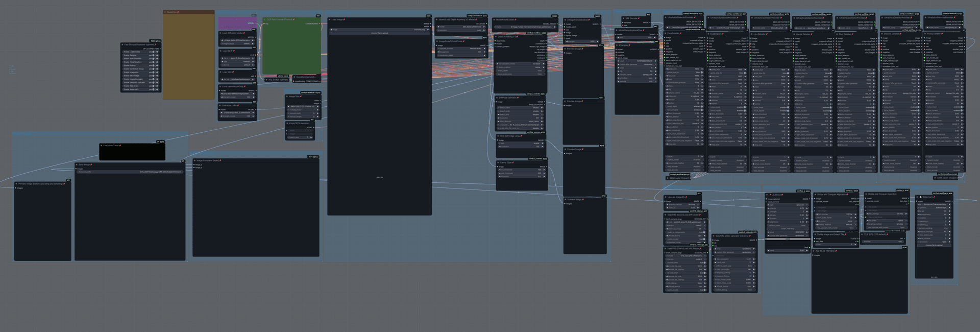Click go-to arrow for Enable Load models row
Image resolution: width=980 pixels, height=332 pixels.
tap(157, 52)
